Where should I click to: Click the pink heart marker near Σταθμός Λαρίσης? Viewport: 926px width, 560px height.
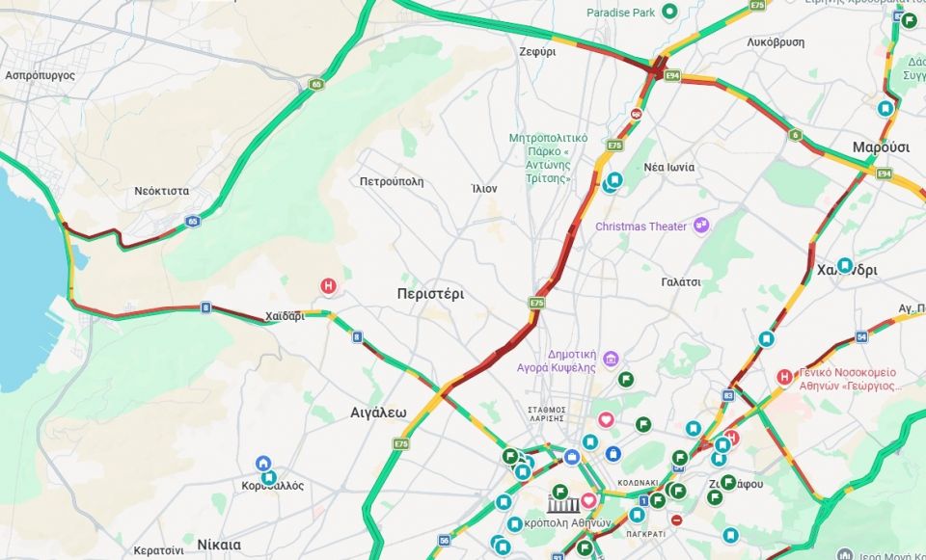[x=606, y=420]
